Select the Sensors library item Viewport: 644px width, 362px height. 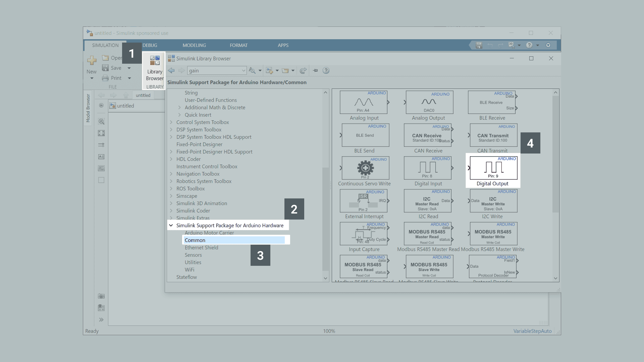(193, 255)
